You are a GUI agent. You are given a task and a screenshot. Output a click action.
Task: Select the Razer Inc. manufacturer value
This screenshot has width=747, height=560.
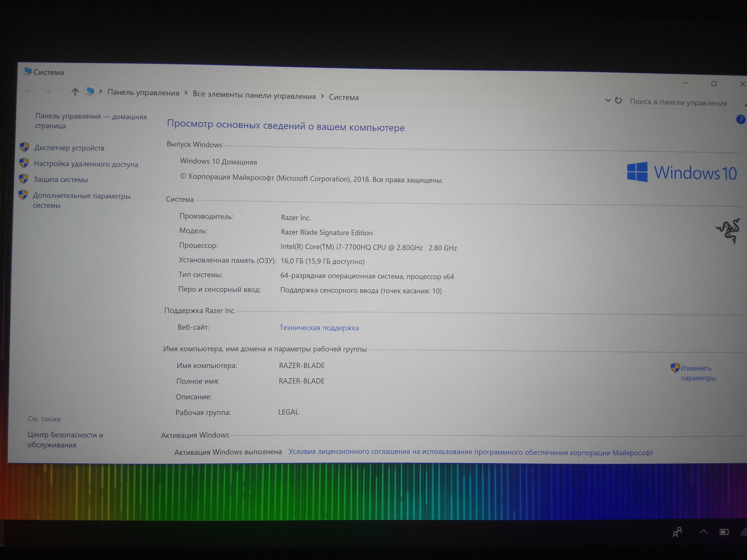(x=296, y=218)
